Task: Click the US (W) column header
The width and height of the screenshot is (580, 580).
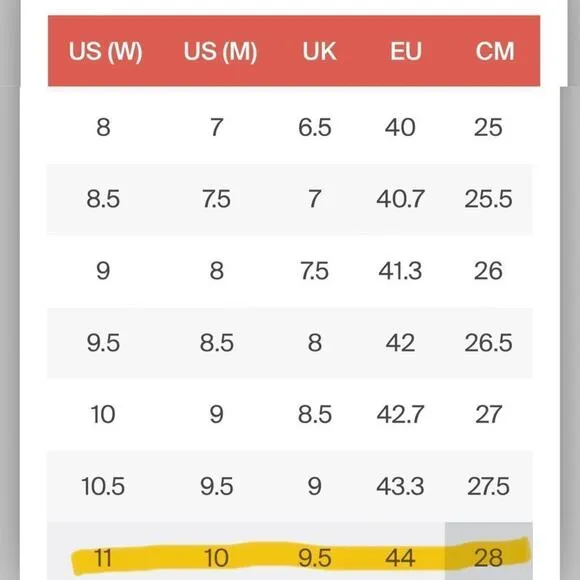Action: (105, 51)
